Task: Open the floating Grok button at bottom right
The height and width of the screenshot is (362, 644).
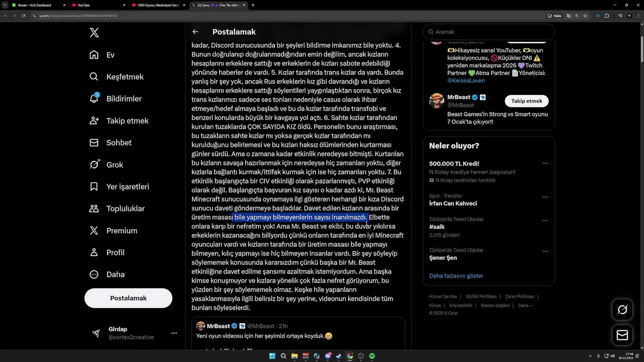Action: click(x=622, y=310)
